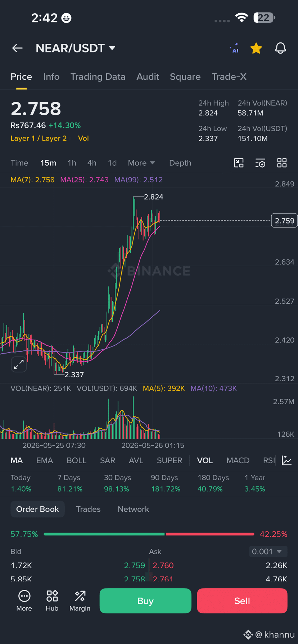The image size is (298, 644).
Task: Select the Time chart interval
Action: (x=19, y=163)
